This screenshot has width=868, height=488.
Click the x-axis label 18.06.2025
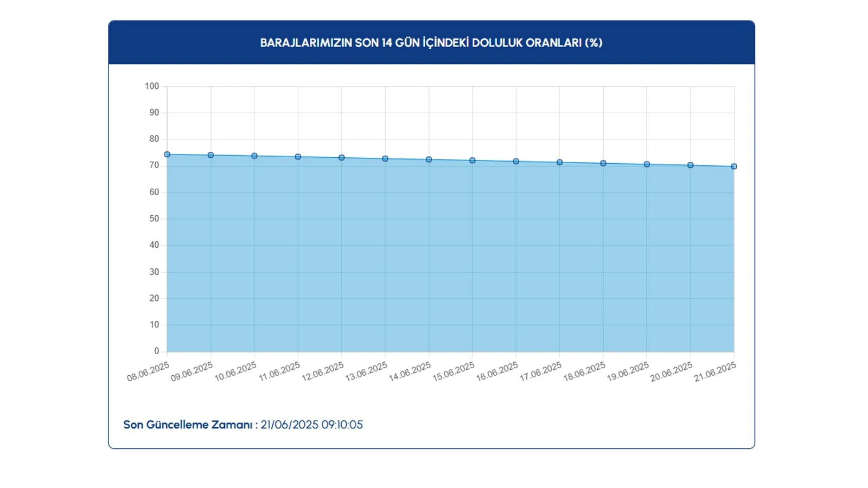(584, 372)
